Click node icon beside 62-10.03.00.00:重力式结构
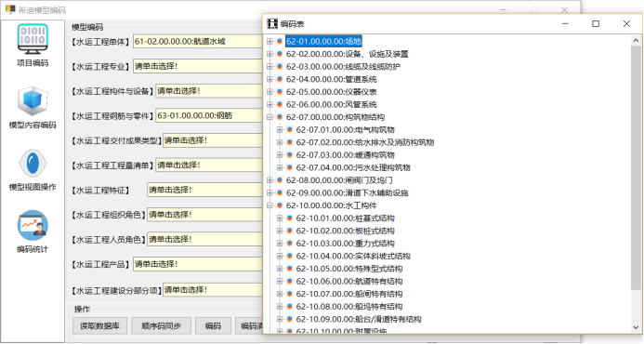This screenshot has width=644, height=344. coord(290,244)
